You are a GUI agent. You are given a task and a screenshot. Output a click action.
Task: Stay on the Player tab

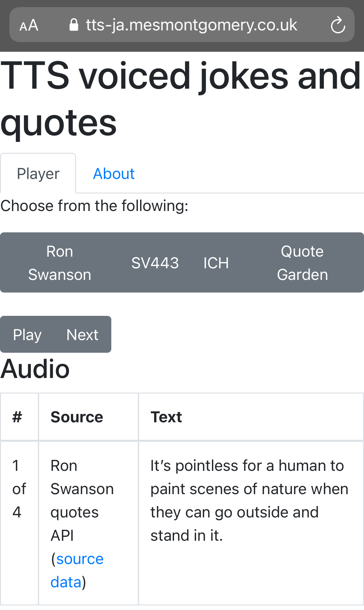point(38,173)
